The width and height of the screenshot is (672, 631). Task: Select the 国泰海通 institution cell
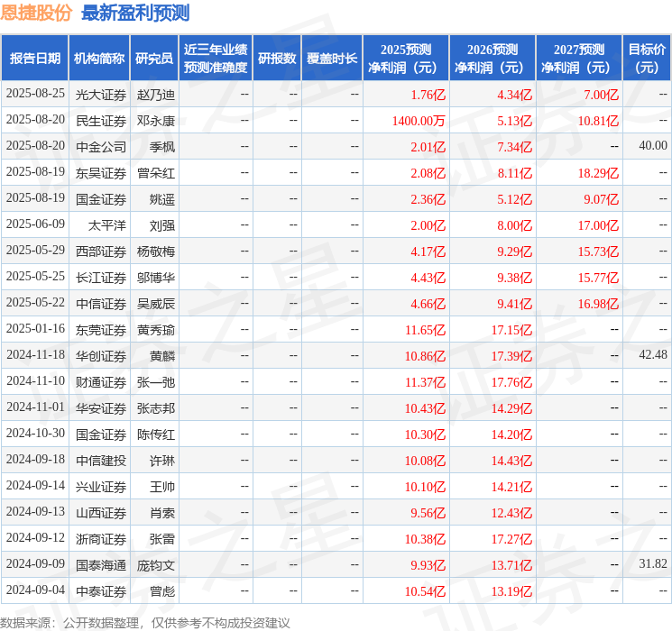tap(101, 565)
